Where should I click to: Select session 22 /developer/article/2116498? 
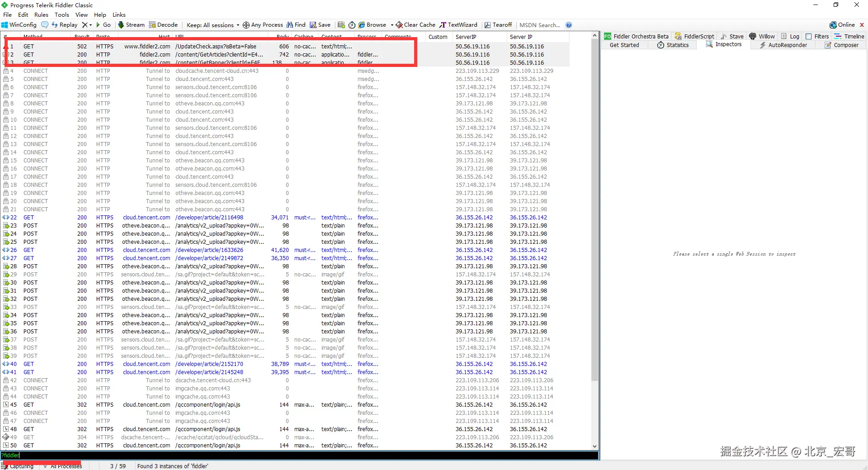coord(285,218)
